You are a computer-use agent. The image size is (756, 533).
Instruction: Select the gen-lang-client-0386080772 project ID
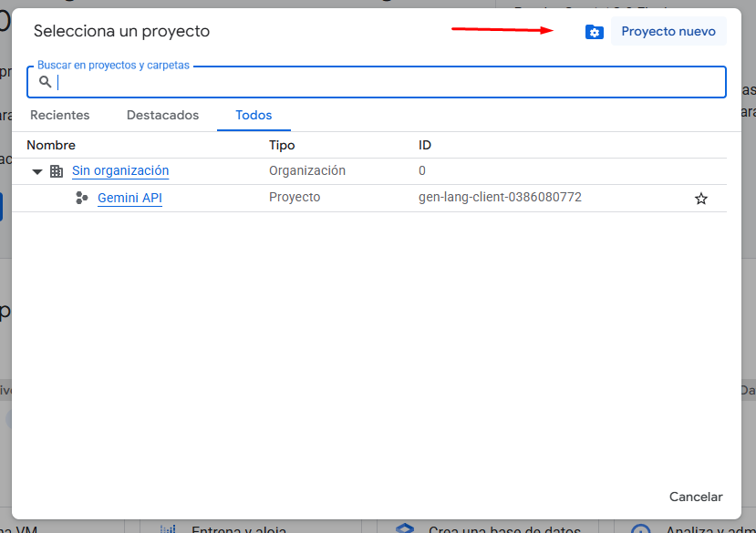pyautogui.click(x=500, y=197)
